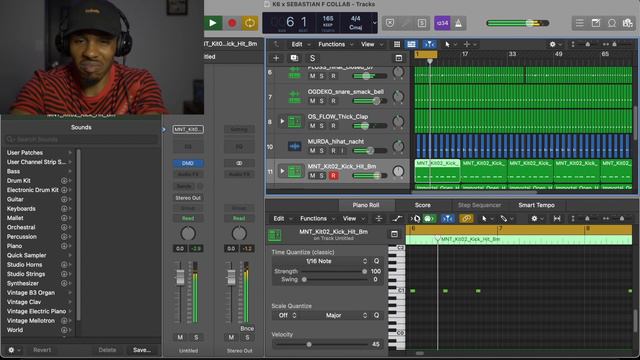Click the download icon beside Orchestral

pyautogui.click(x=64, y=227)
